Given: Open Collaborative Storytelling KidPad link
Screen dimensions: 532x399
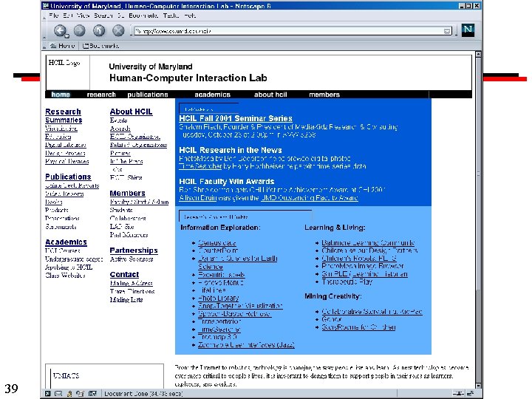Looking at the screenshot, I should [372, 312].
